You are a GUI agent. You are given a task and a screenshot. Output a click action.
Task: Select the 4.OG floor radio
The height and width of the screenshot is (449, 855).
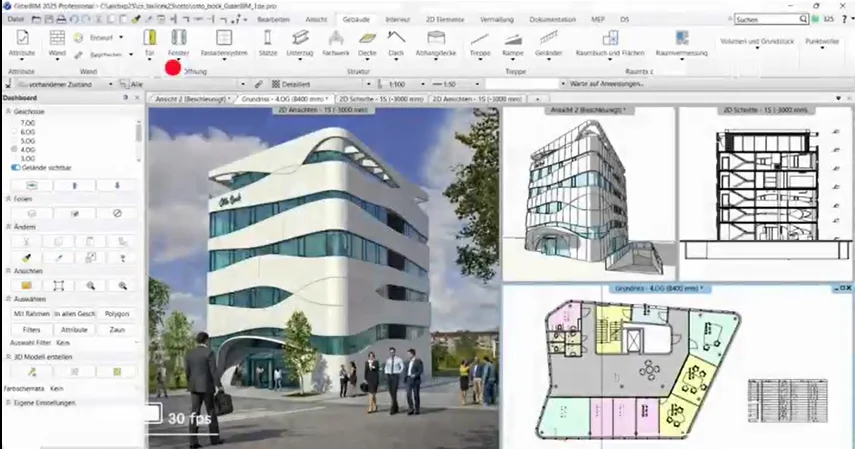[x=15, y=149]
